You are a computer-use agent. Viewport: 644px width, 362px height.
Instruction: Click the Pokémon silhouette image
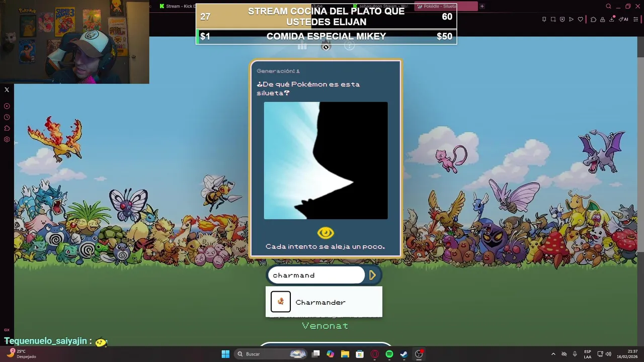(326, 160)
